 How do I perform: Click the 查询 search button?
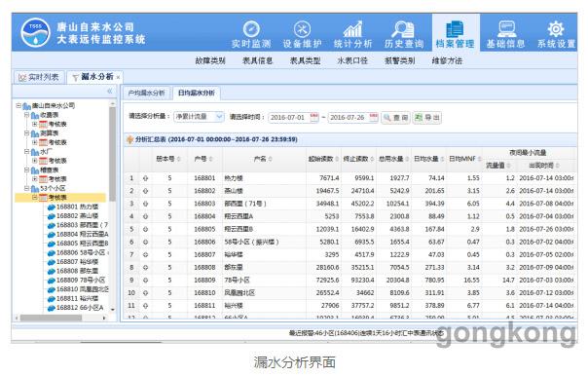click(x=395, y=118)
